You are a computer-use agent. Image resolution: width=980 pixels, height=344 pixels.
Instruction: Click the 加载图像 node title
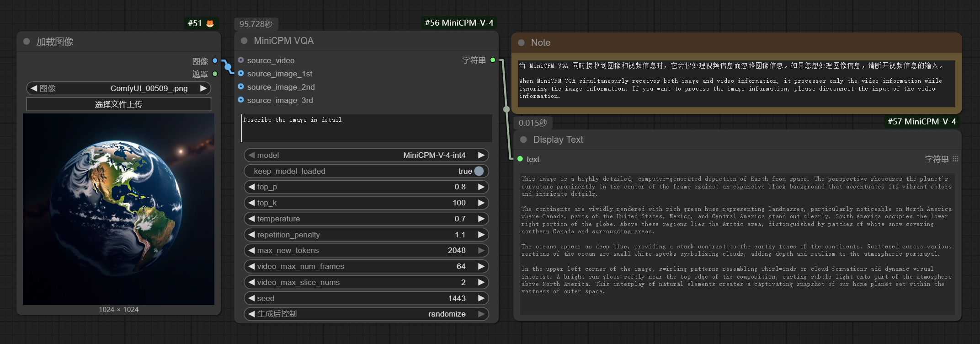55,42
